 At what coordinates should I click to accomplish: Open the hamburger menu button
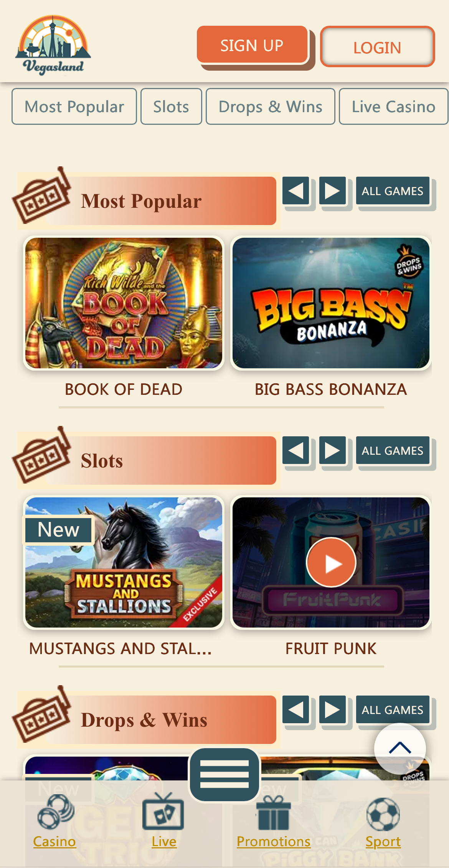click(x=225, y=774)
